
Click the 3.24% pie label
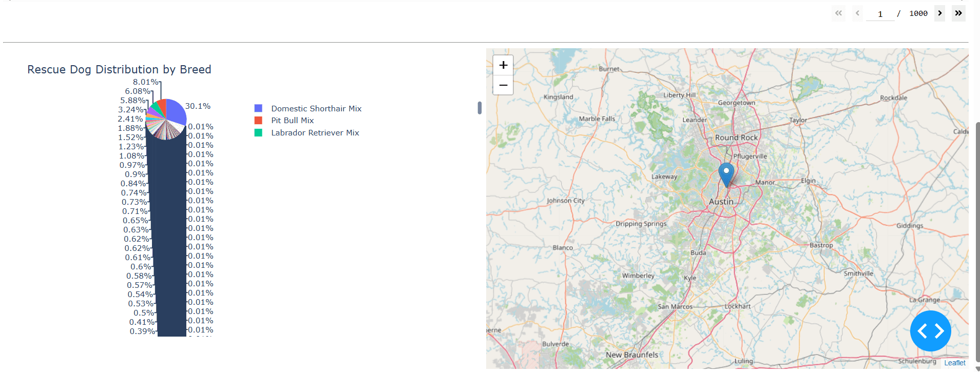(131, 110)
